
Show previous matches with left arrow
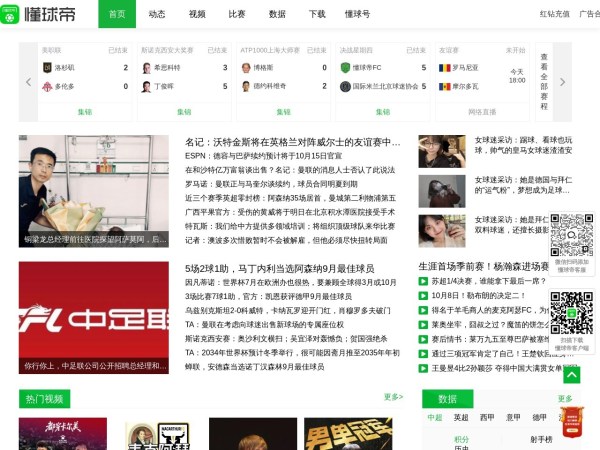pos(28,82)
